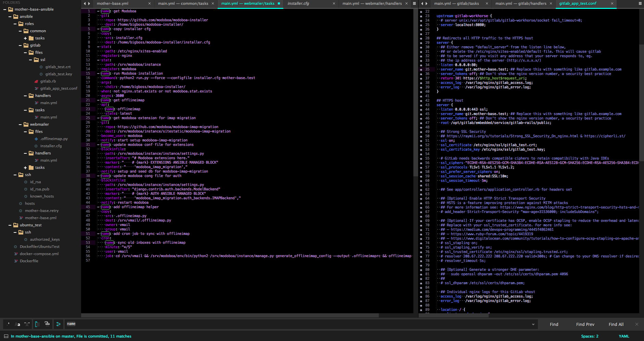This screenshot has height=341, width=644.
Task: Click the left editor horizontal scrollbar
Action: click(230, 315)
